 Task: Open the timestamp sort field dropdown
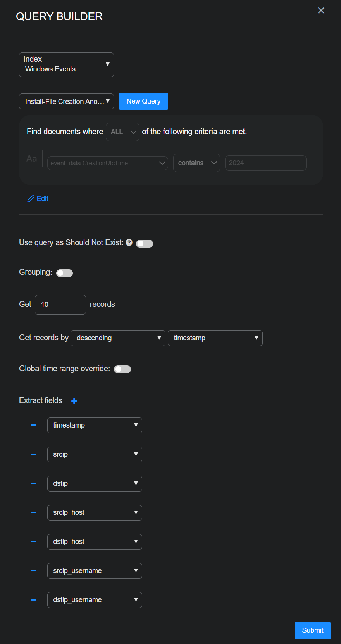[215, 338]
